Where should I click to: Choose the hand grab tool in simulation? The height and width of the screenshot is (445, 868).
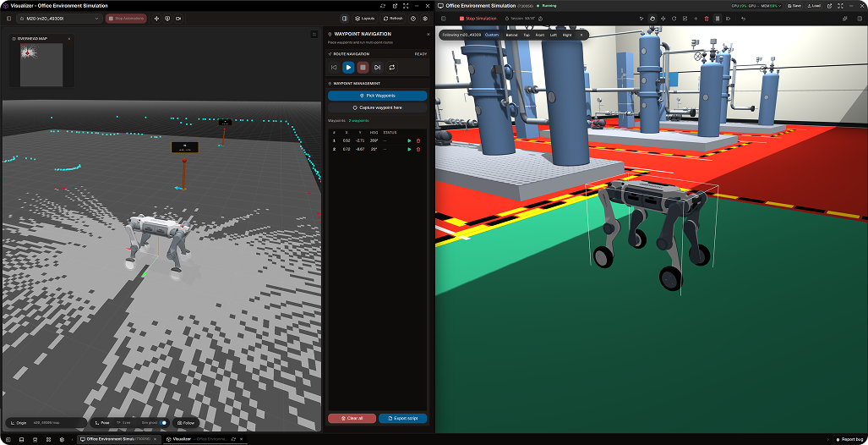[x=652, y=19]
